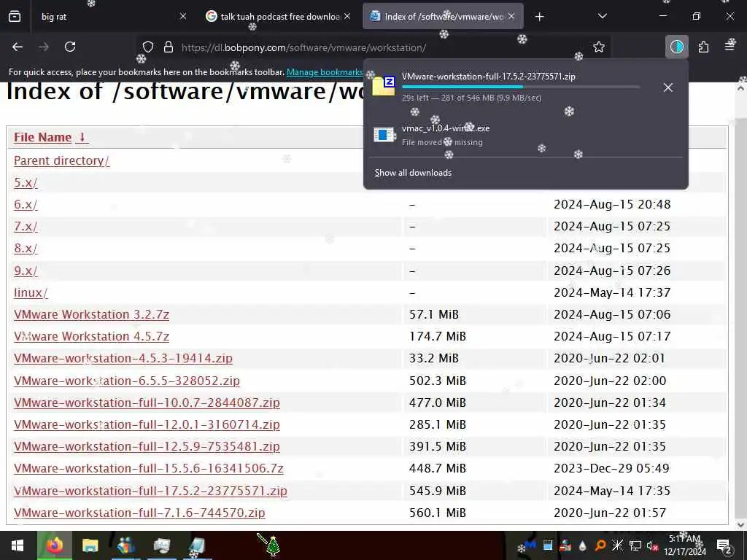Open the Firefox View button

(15, 16)
